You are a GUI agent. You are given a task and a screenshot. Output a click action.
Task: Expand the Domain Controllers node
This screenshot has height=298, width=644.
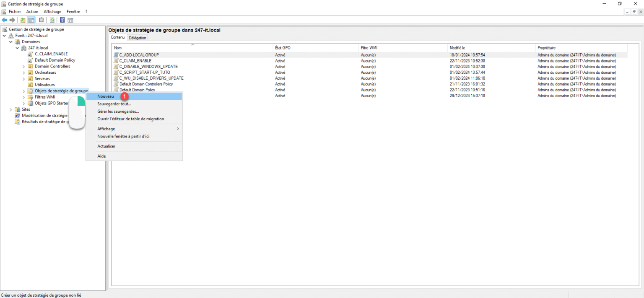[23, 66]
